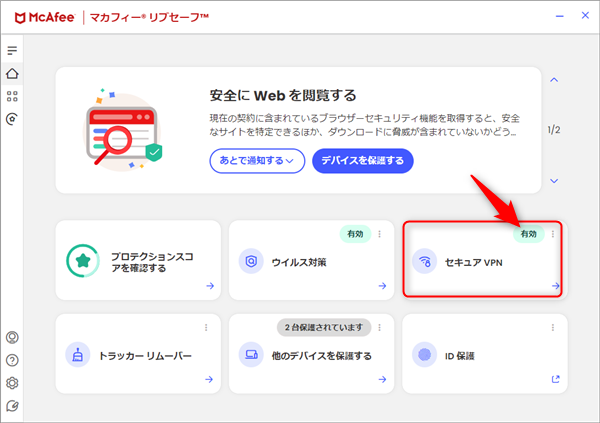Click the トラッカー リムーバー broom icon

coord(78,355)
